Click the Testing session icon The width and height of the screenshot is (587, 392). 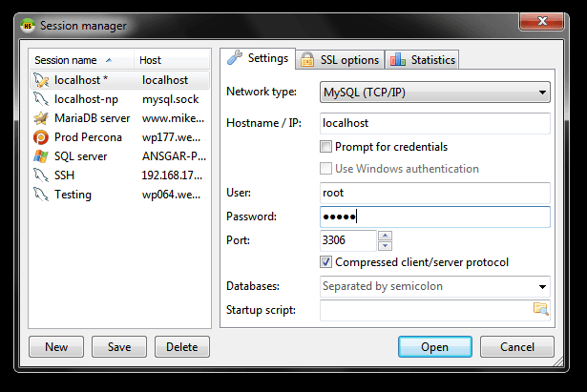point(40,195)
